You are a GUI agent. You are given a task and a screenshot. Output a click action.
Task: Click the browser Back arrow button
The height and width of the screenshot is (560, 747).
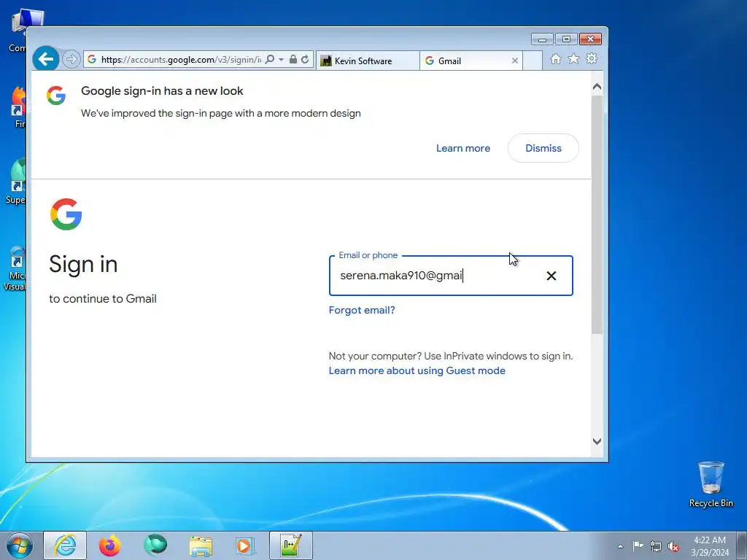point(46,59)
